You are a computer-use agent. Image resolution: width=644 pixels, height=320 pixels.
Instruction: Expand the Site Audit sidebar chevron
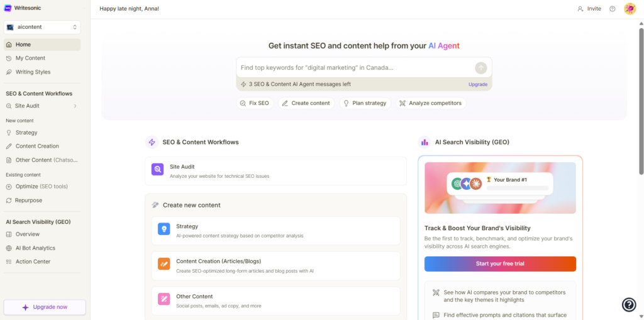[x=75, y=106]
